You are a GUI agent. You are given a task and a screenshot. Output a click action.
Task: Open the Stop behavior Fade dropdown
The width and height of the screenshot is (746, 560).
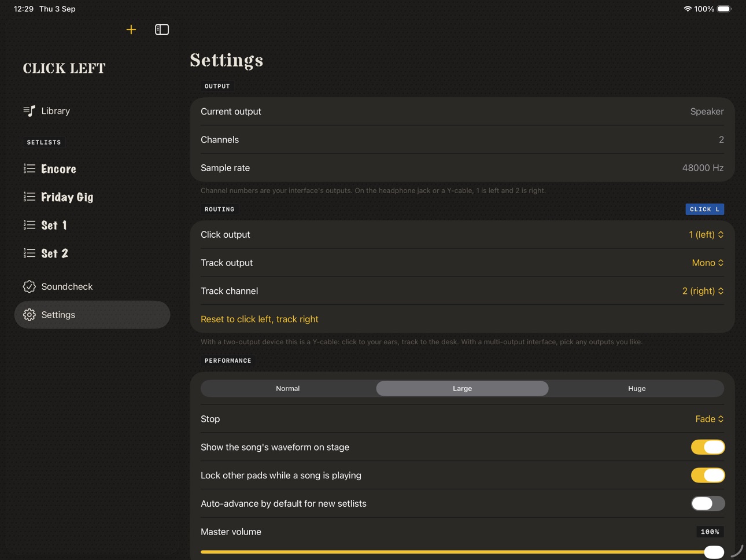pyautogui.click(x=710, y=419)
